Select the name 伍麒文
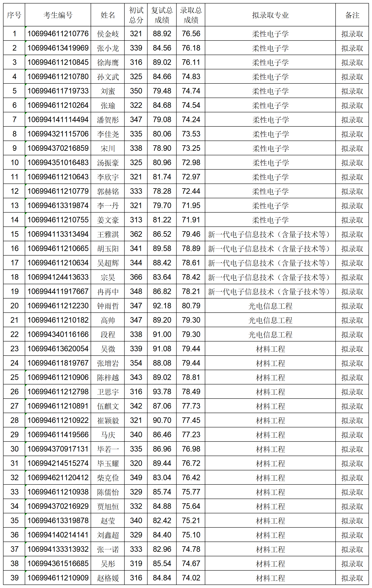The width and height of the screenshot is (372, 588). point(108,406)
